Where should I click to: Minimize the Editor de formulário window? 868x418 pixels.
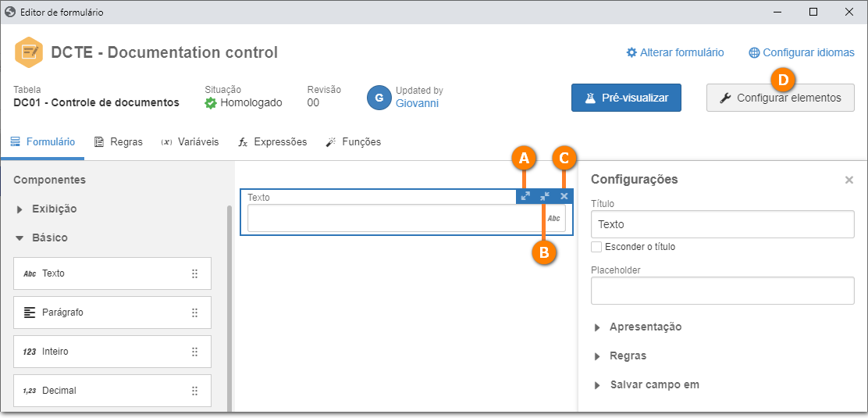[779, 12]
